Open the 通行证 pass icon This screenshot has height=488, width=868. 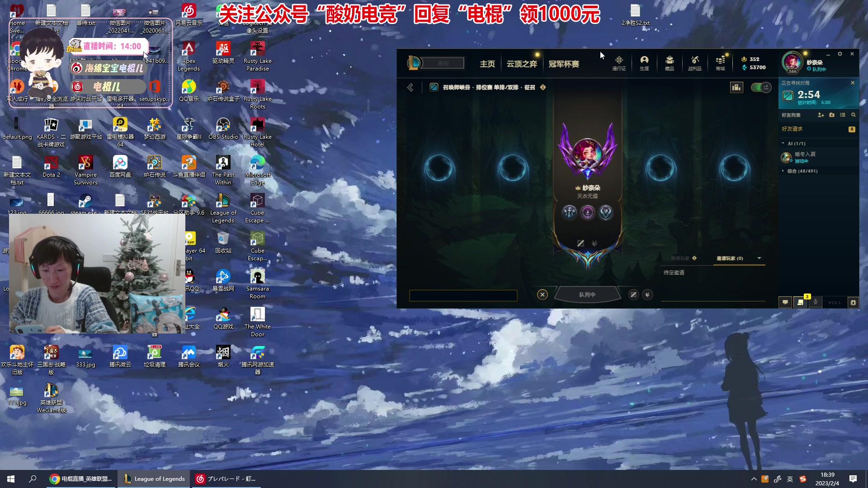(619, 63)
